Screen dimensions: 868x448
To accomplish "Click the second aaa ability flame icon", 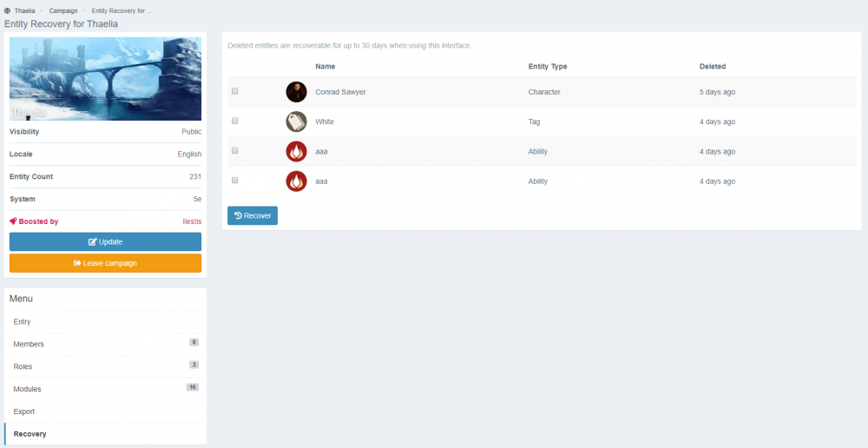I will (x=296, y=181).
